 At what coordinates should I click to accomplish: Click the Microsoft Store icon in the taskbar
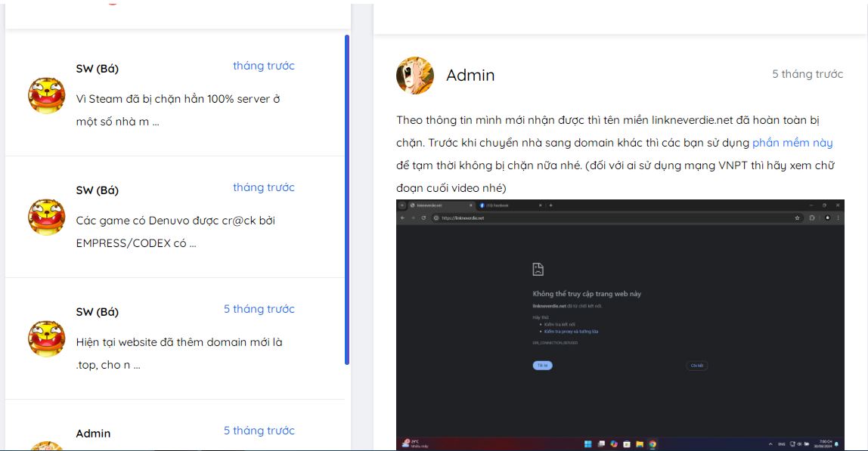[626, 443]
